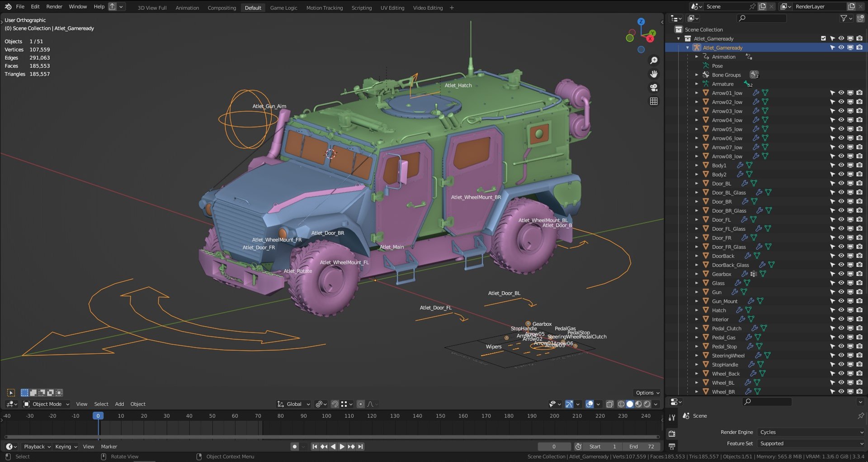Click the End frame field
The height and width of the screenshot is (462, 868).
pos(642,447)
